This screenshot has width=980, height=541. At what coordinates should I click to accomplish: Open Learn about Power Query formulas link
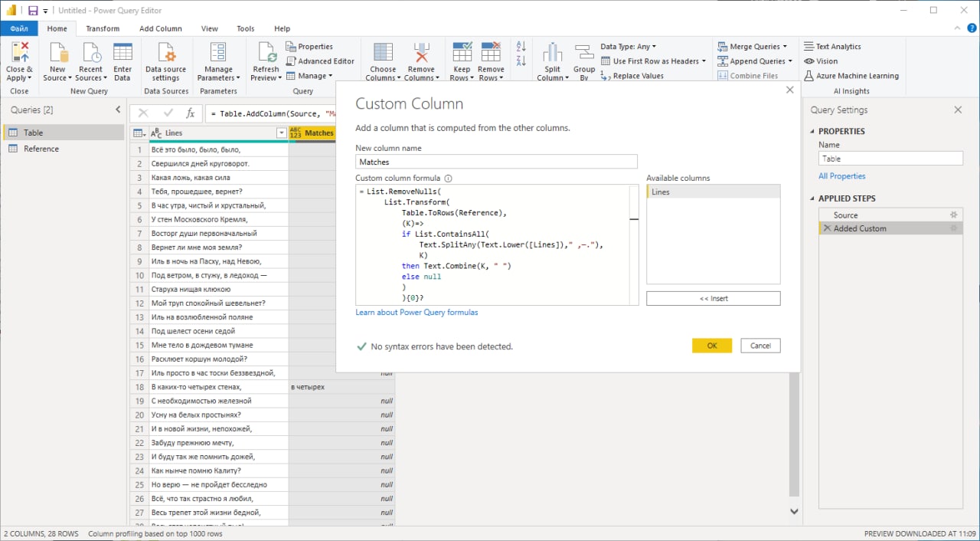pyautogui.click(x=416, y=313)
